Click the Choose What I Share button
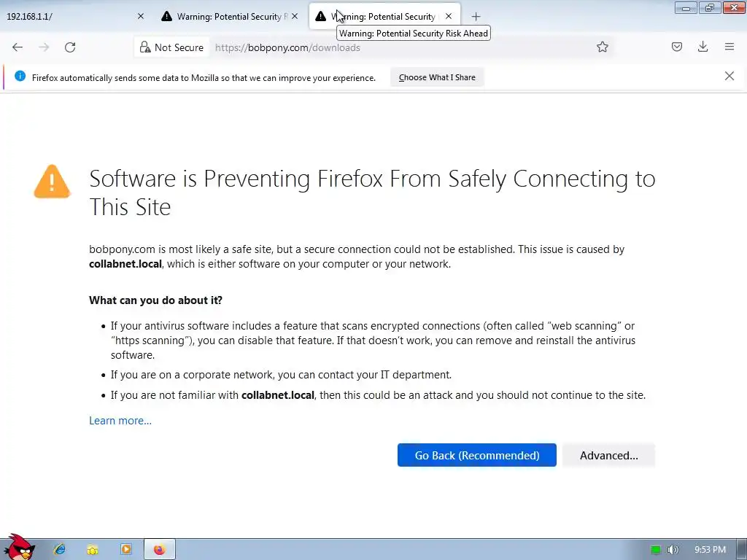The height and width of the screenshot is (560, 747). [x=436, y=77]
